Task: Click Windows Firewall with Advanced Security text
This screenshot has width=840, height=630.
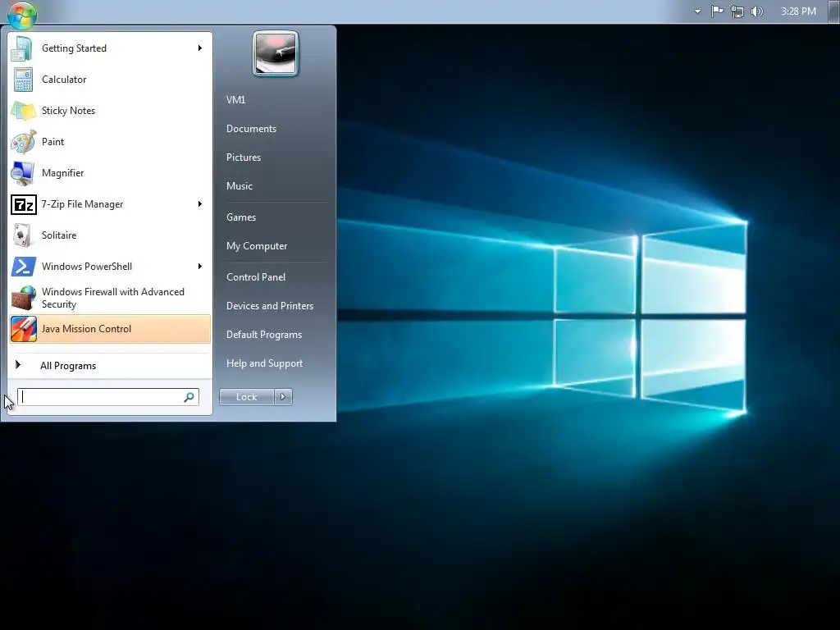Action: click(113, 298)
